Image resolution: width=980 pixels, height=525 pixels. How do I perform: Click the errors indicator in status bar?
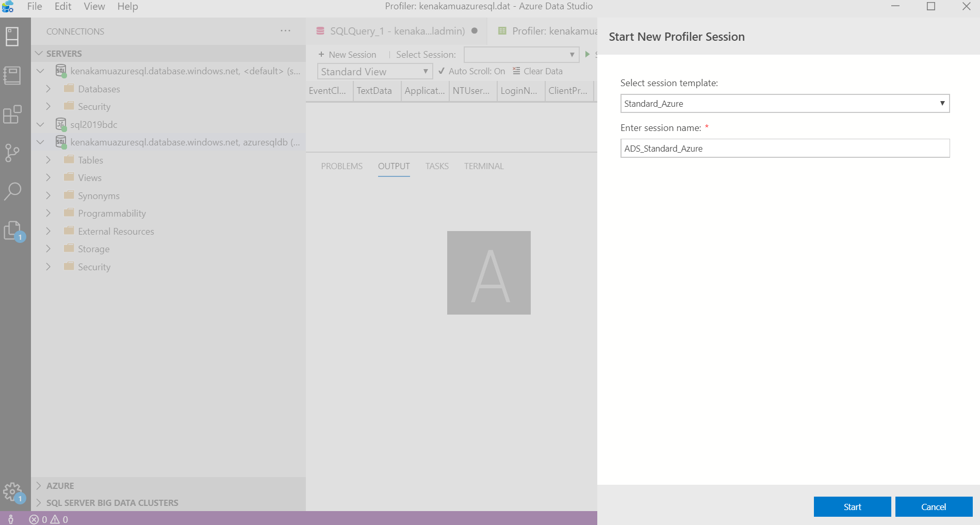39,519
